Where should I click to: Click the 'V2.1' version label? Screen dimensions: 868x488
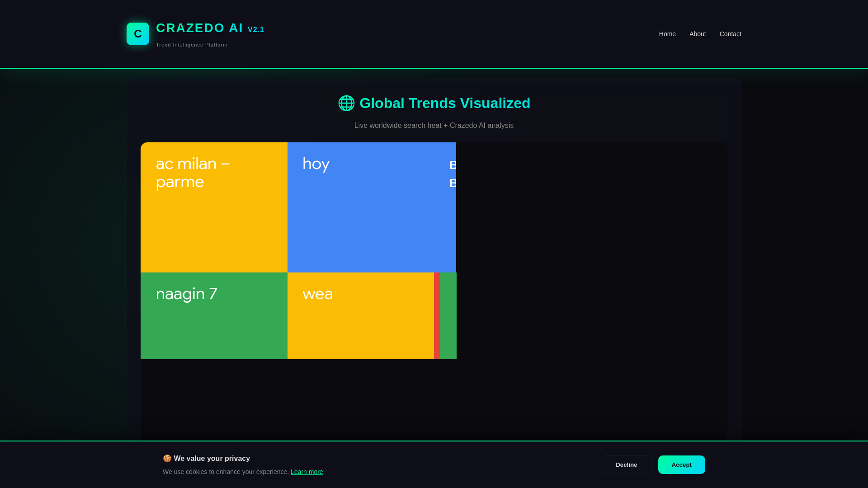[256, 30]
